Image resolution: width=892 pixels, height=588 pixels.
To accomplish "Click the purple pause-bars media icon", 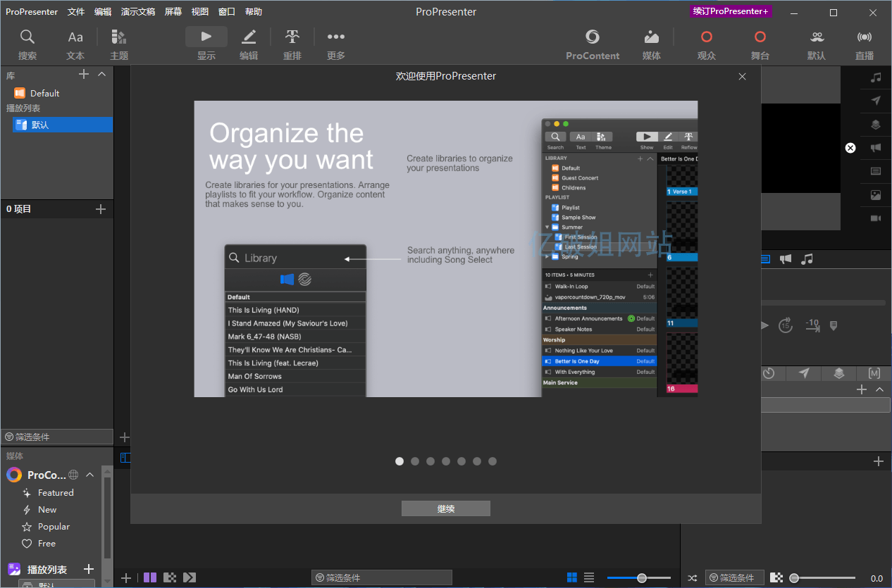I will pos(150,577).
